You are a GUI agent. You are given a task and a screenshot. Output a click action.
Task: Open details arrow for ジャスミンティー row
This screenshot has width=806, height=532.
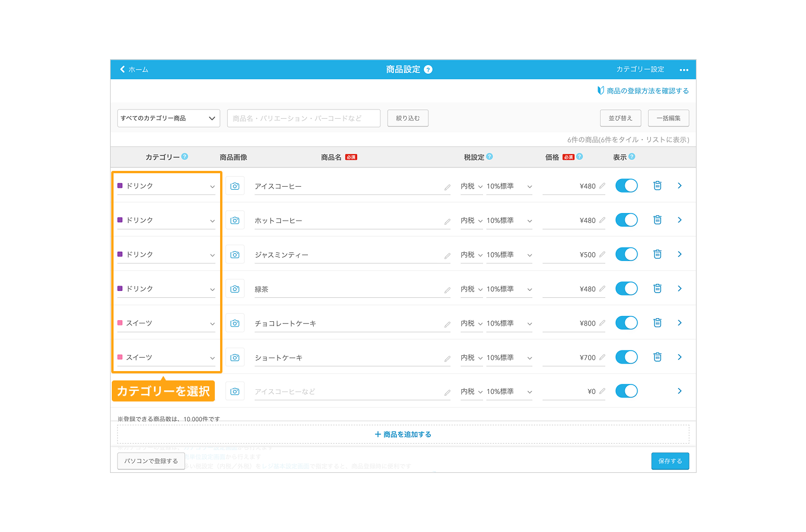pos(680,254)
